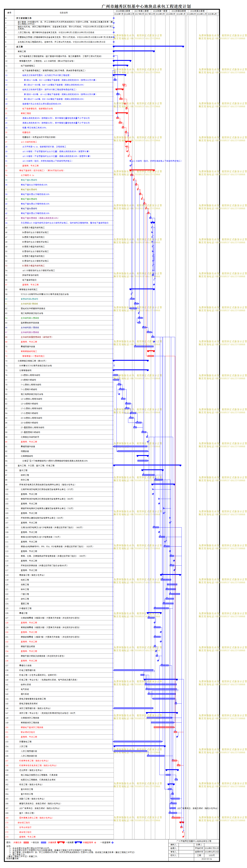Screen dimensions: 247x868
Task: Select the 编号 column header
Action: coord(9,13)
